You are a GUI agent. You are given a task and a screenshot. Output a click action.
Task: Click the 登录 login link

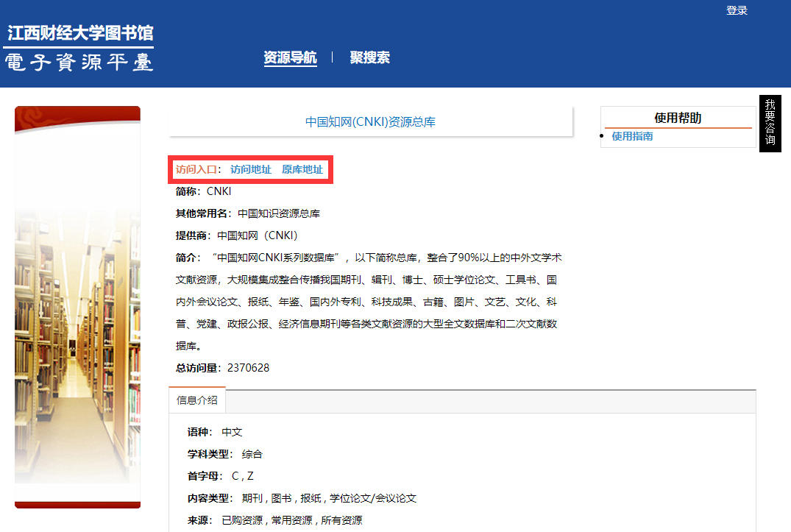pos(737,10)
